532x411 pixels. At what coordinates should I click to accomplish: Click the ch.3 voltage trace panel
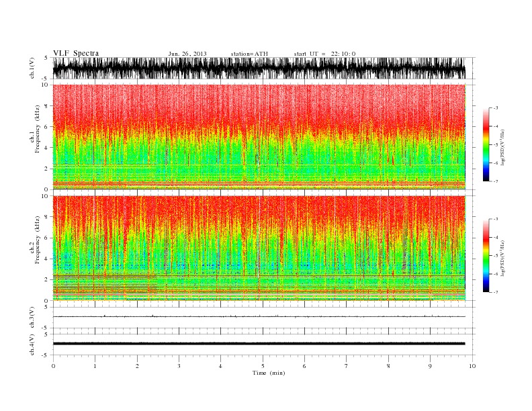pos(264,318)
